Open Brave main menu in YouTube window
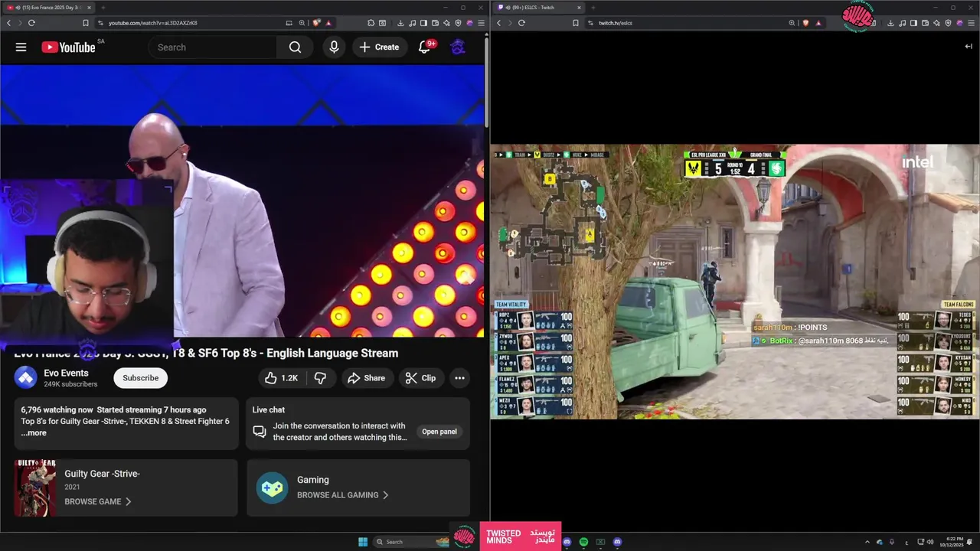This screenshot has height=551, width=980. tap(481, 23)
